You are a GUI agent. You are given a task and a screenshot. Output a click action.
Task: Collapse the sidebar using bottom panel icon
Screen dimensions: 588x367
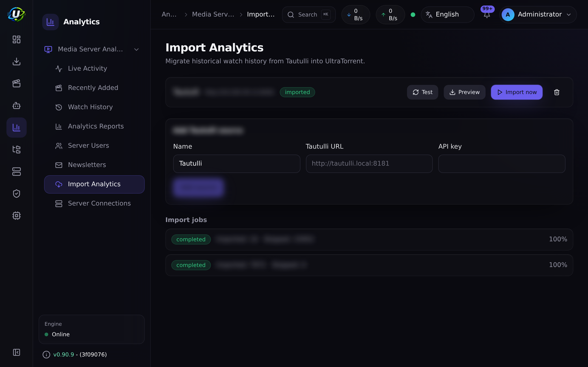(16, 352)
